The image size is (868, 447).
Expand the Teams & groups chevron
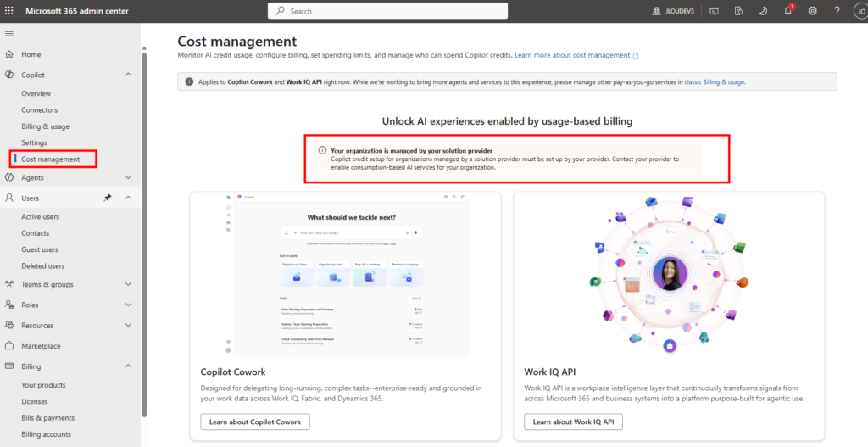coord(129,284)
